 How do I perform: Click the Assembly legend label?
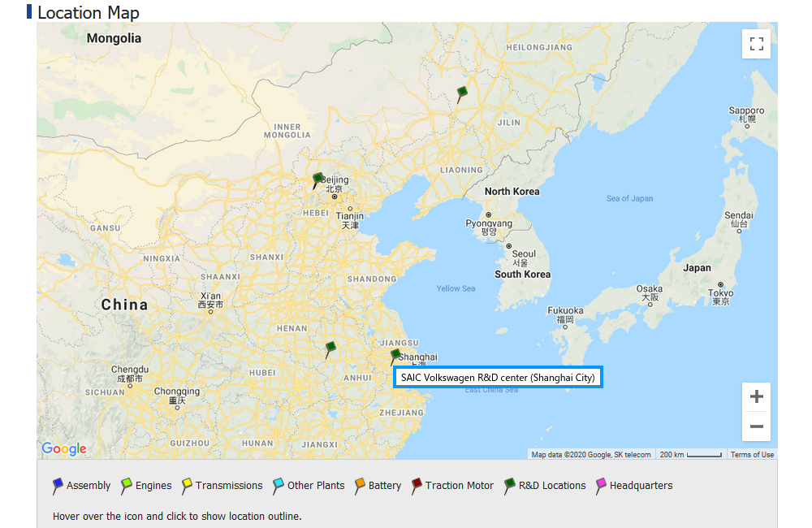tap(89, 486)
